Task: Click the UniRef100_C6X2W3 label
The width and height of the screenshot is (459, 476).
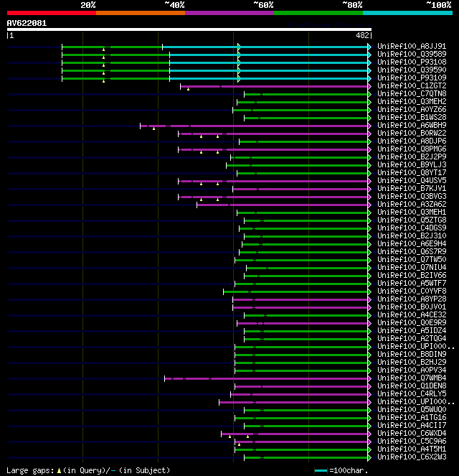Action: click(x=412, y=457)
